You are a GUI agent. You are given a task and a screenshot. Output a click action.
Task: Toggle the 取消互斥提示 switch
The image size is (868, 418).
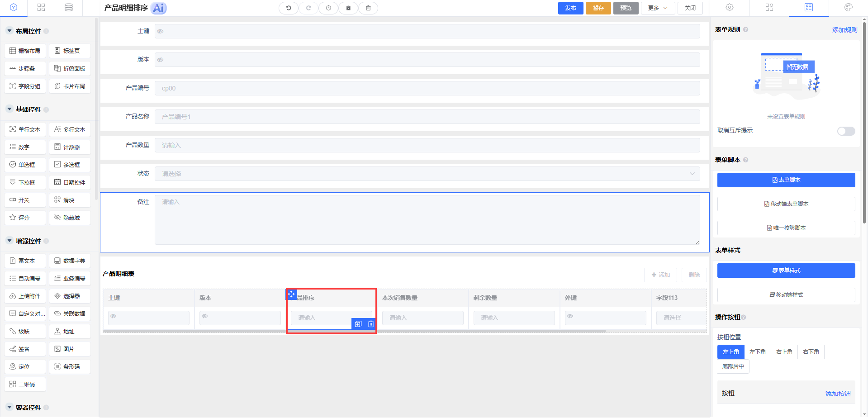846,131
